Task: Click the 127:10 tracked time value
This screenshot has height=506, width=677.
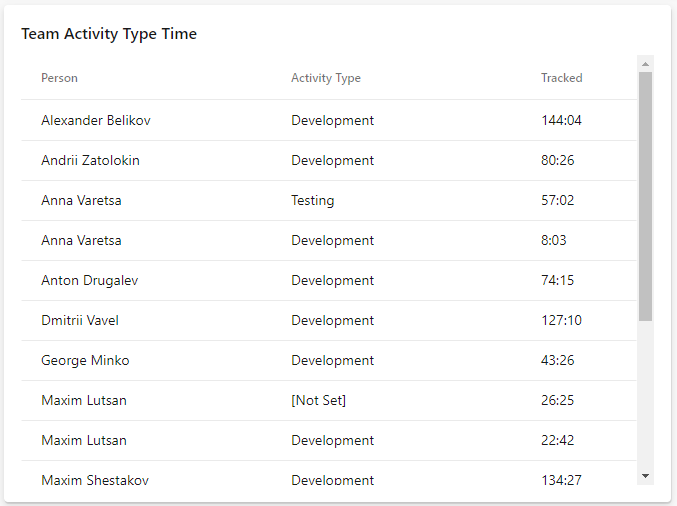Action: click(x=561, y=320)
